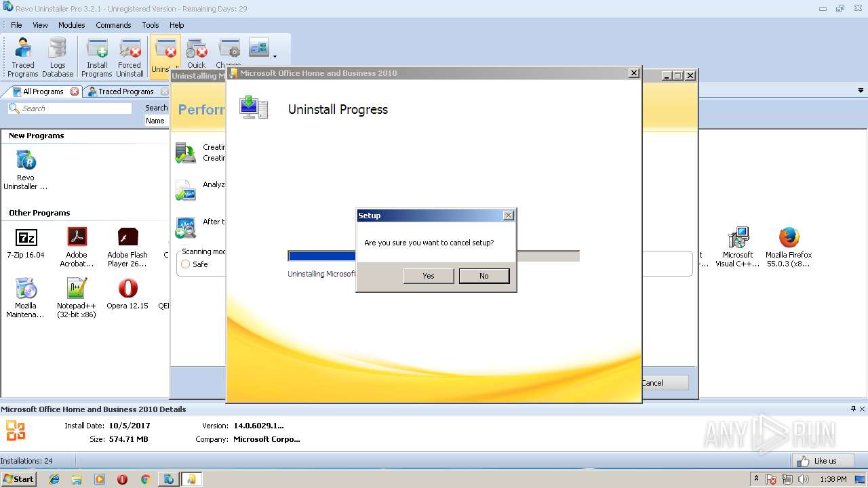Select Notepad++ (32-bit x86) program
The height and width of the screenshot is (488, 868).
(x=77, y=298)
